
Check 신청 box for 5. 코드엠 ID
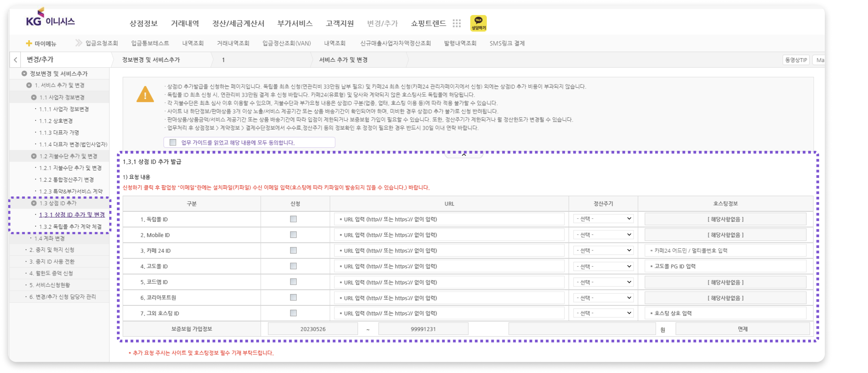293,282
